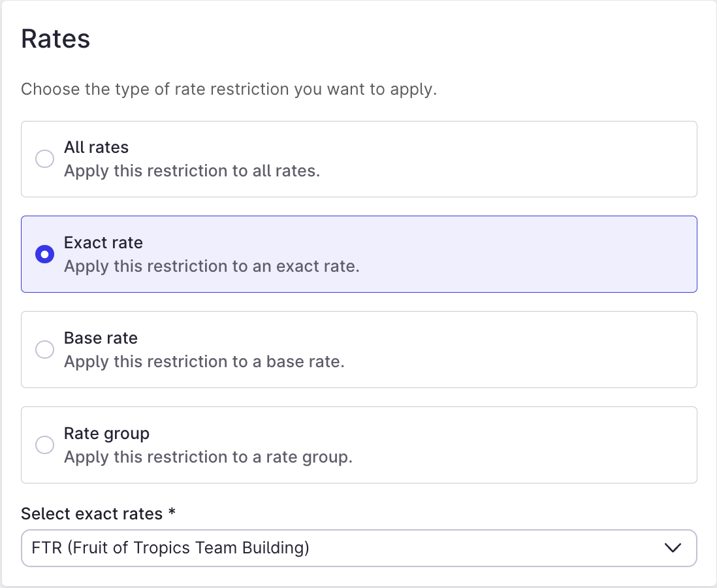
Task: Click the "Select exact rates *" field label
Action: tap(99, 514)
